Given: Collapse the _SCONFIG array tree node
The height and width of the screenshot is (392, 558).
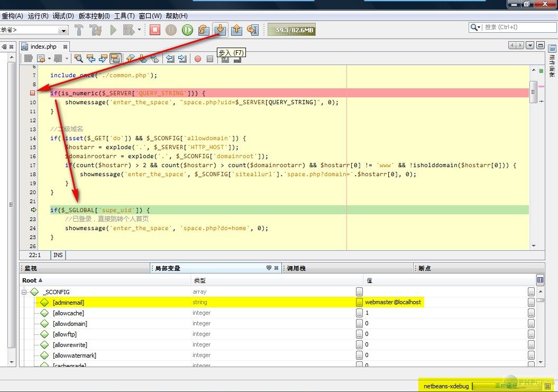Looking at the screenshot, I should pyautogui.click(x=24, y=292).
